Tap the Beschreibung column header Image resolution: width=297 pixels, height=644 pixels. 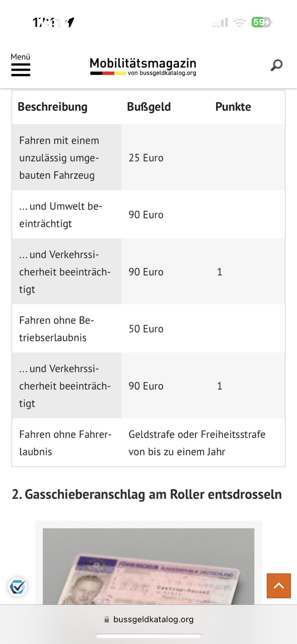pyautogui.click(x=53, y=107)
